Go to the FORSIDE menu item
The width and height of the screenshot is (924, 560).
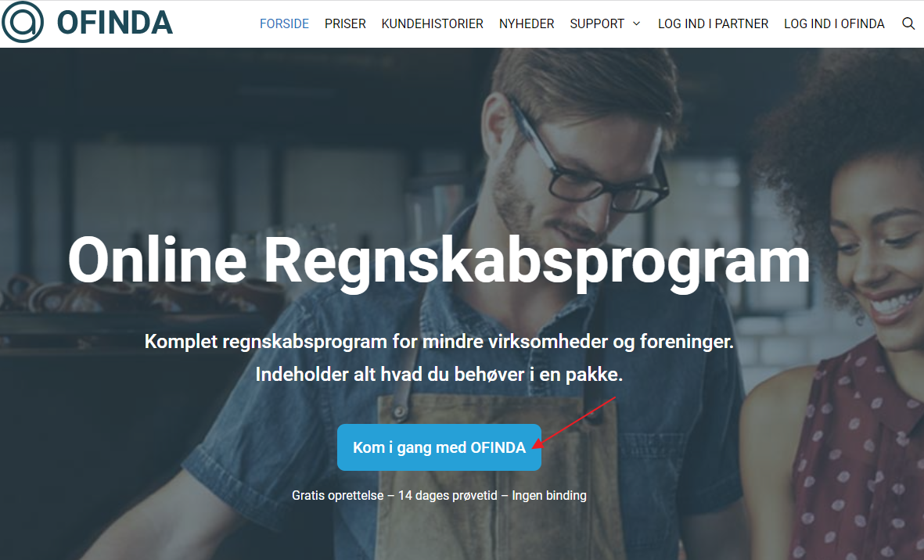(284, 23)
